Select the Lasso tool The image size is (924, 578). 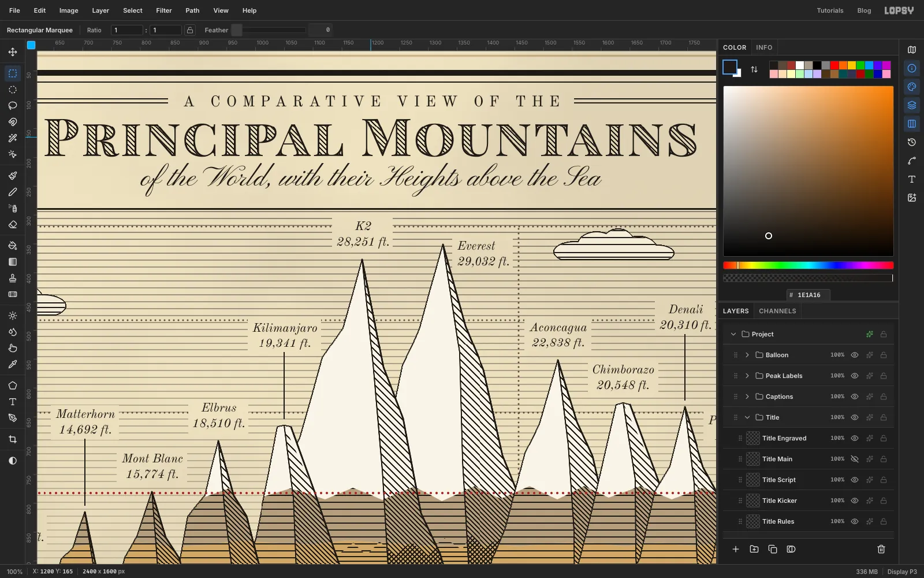[13, 106]
